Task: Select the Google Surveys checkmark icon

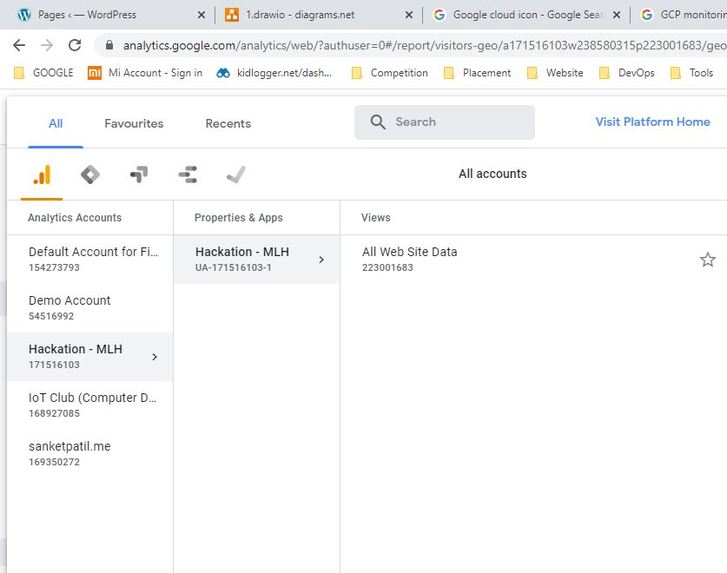Action: pyautogui.click(x=236, y=175)
